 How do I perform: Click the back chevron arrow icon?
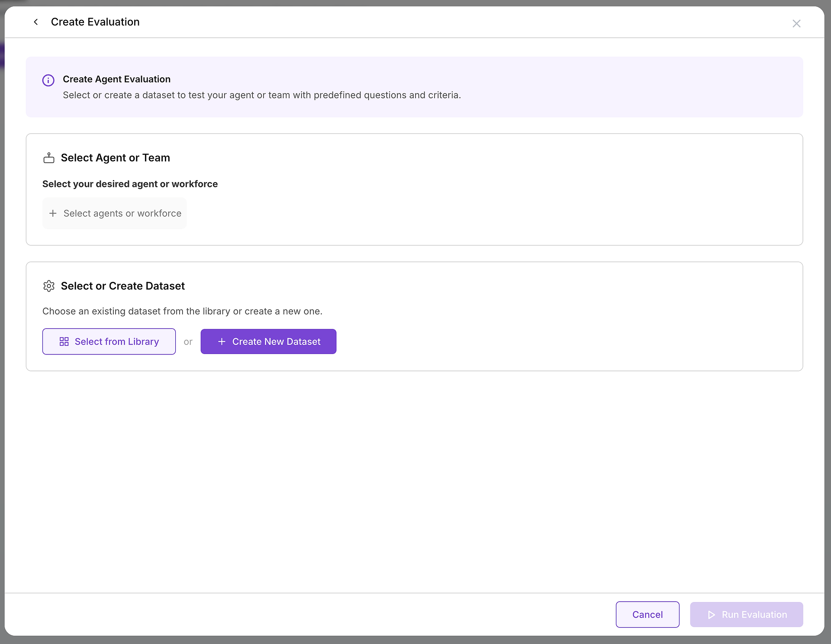36,22
